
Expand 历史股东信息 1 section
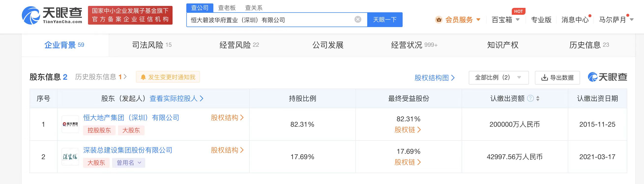pyautogui.click(x=101, y=77)
